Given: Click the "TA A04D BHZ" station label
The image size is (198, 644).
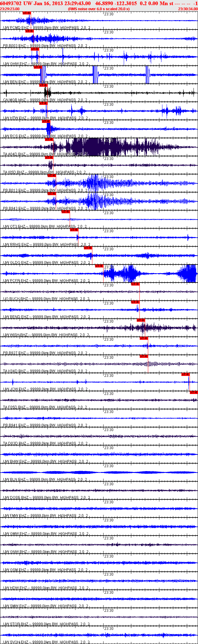Looking at the screenshot, I should click(x=14, y=154).
